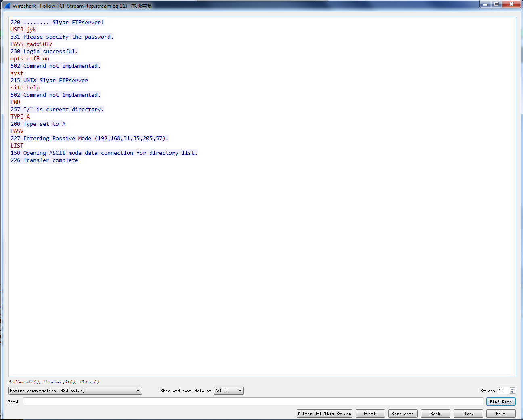Click '215 UNIX Slyar FTPserver' line
The width and height of the screenshot is (523, 420).
49,80
